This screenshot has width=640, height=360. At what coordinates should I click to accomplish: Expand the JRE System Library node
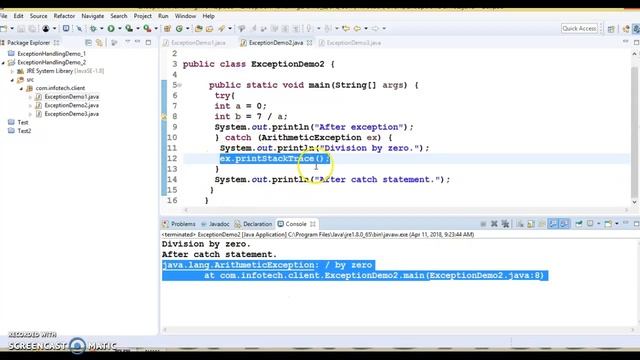coord(13,71)
